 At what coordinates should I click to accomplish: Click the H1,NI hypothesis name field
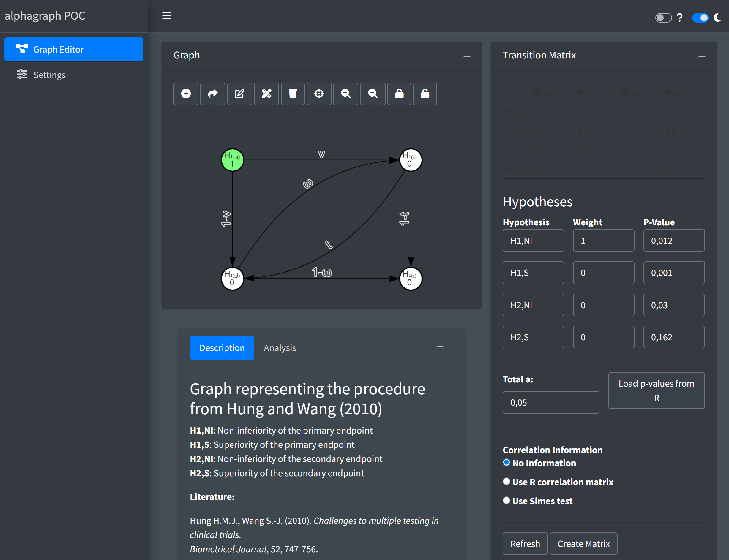pos(533,241)
